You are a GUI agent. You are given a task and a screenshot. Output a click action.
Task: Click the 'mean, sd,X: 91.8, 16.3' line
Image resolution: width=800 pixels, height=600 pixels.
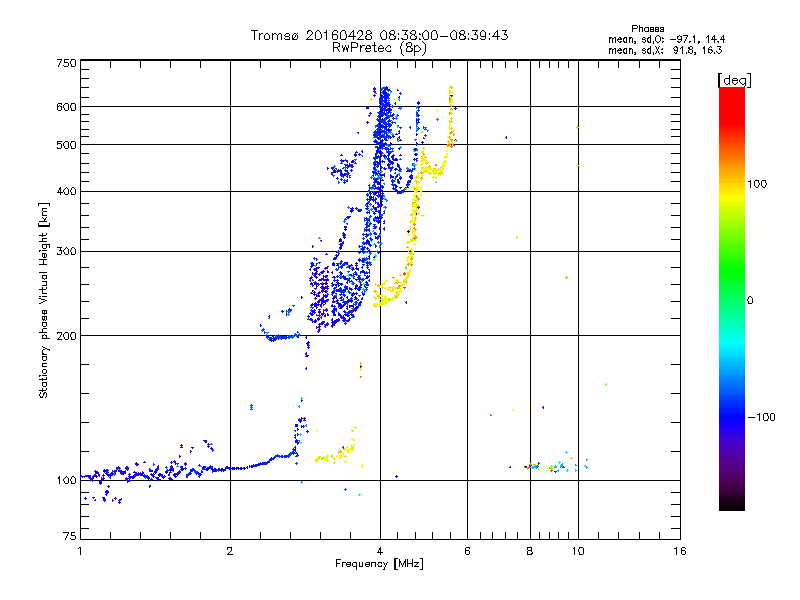pos(665,50)
